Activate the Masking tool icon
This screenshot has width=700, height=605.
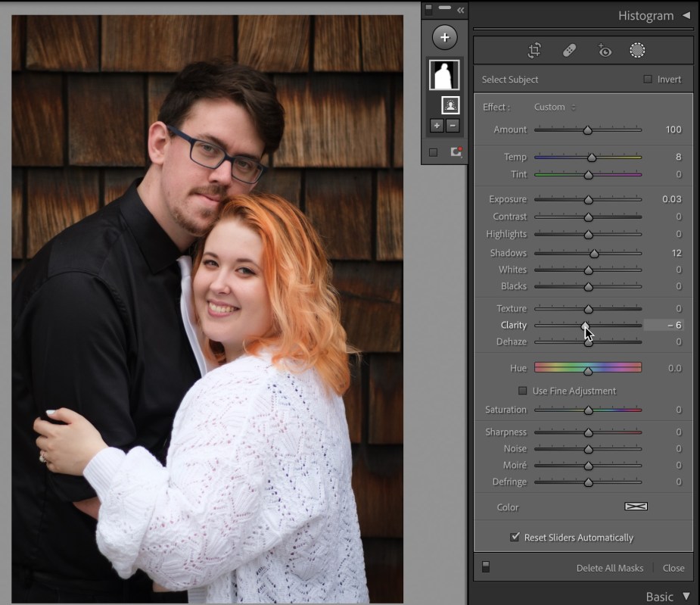point(637,50)
